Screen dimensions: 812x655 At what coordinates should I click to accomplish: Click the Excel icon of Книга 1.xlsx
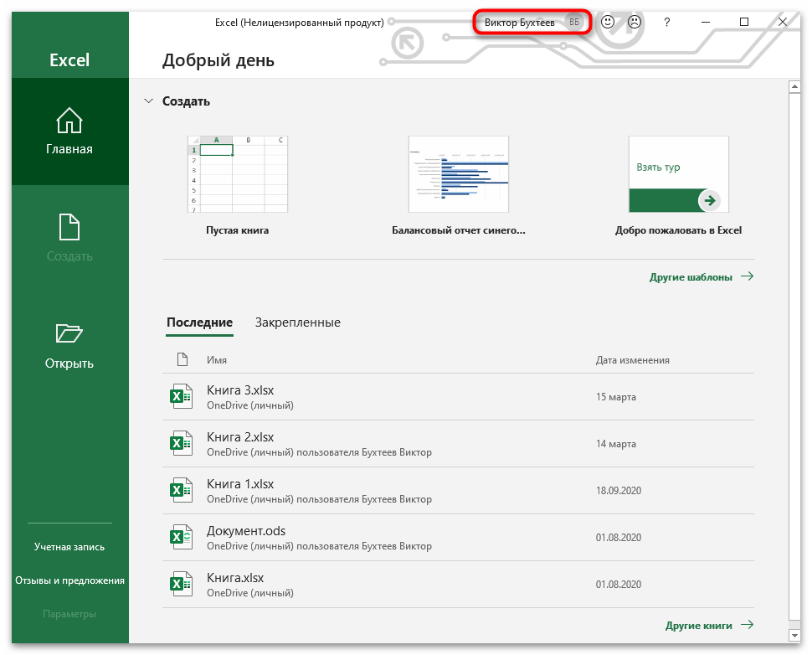(182, 490)
